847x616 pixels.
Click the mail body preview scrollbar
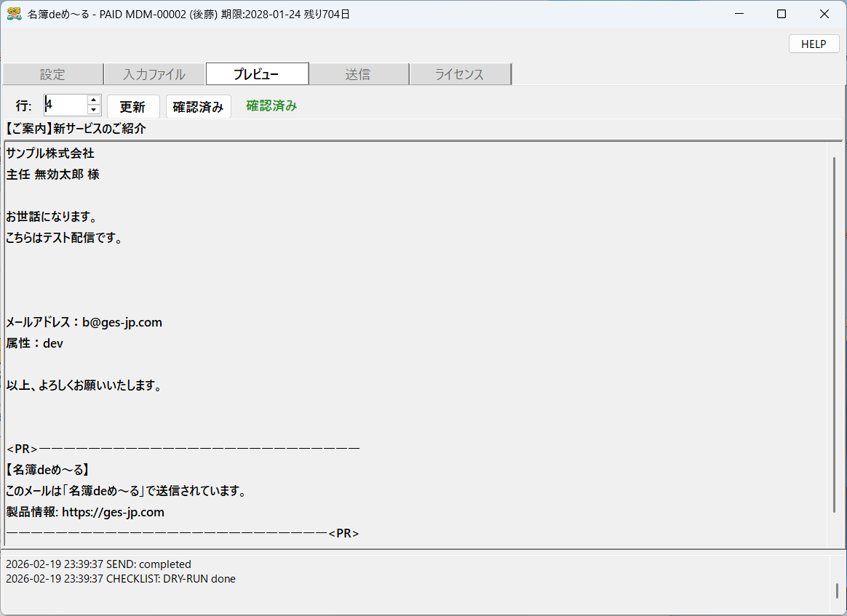pyautogui.click(x=834, y=335)
